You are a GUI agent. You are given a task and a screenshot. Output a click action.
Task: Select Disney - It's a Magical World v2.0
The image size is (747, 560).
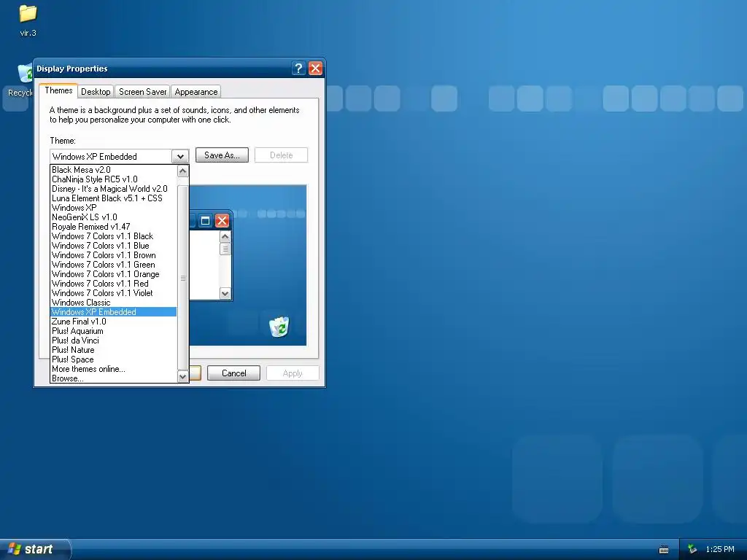[113, 189]
